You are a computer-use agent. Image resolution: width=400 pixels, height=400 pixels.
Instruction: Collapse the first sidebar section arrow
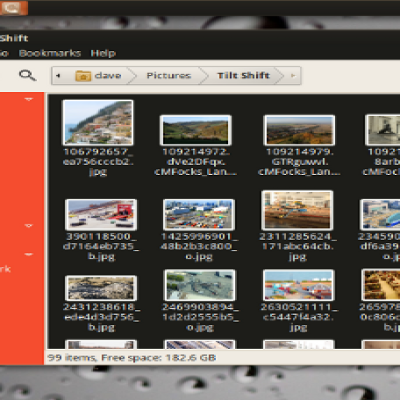point(29,99)
